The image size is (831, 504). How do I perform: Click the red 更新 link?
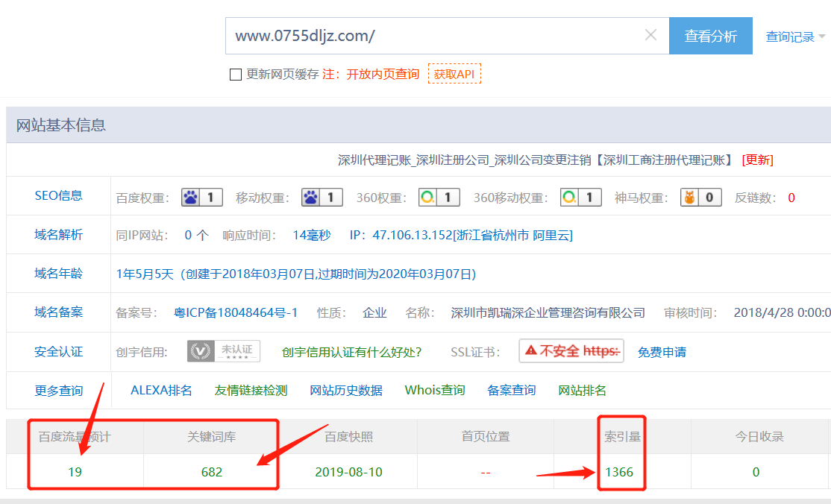757,160
